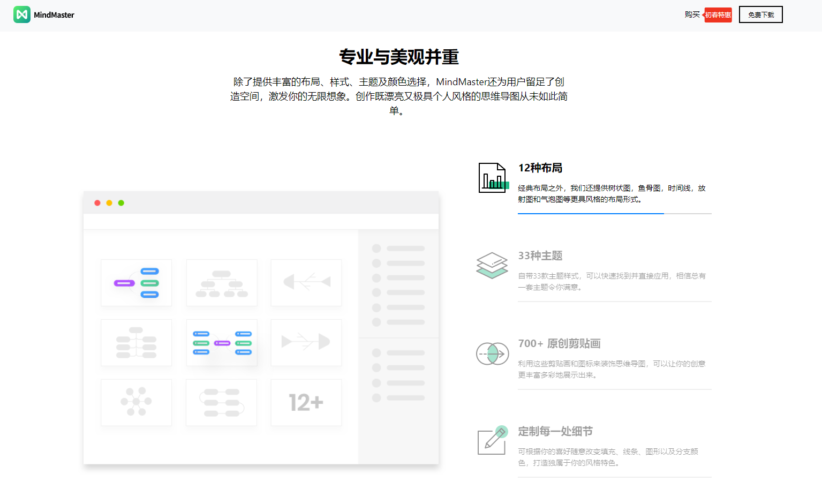Select the timeline layout thumbnail
Screen dimensions: 822x504
(222, 403)
